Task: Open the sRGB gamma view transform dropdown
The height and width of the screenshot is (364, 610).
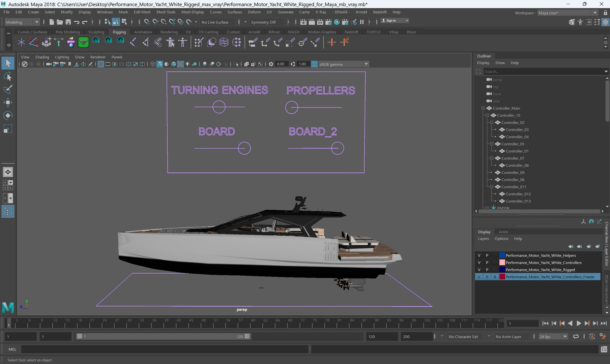Action: (344, 64)
